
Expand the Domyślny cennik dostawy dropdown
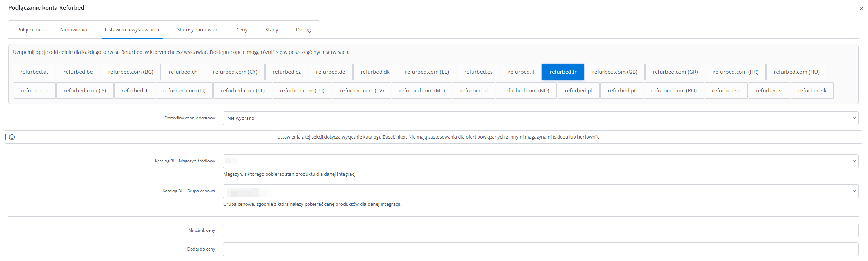pos(540,118)
